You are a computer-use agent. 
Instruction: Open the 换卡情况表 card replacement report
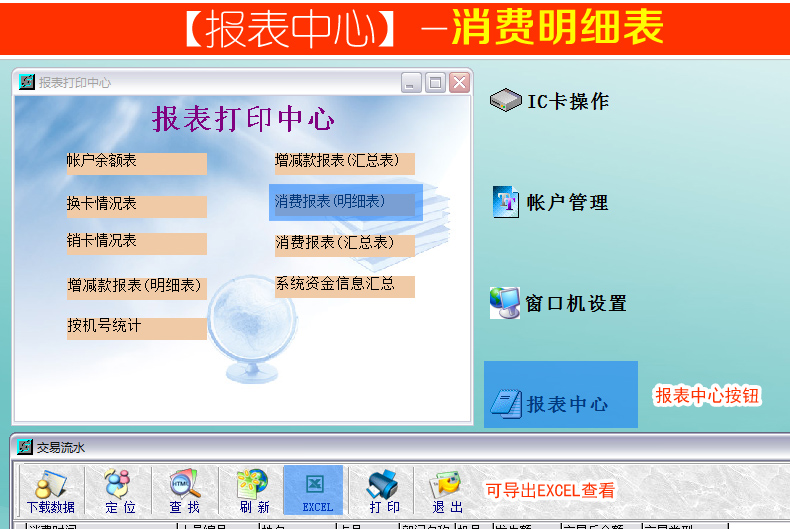136,205
